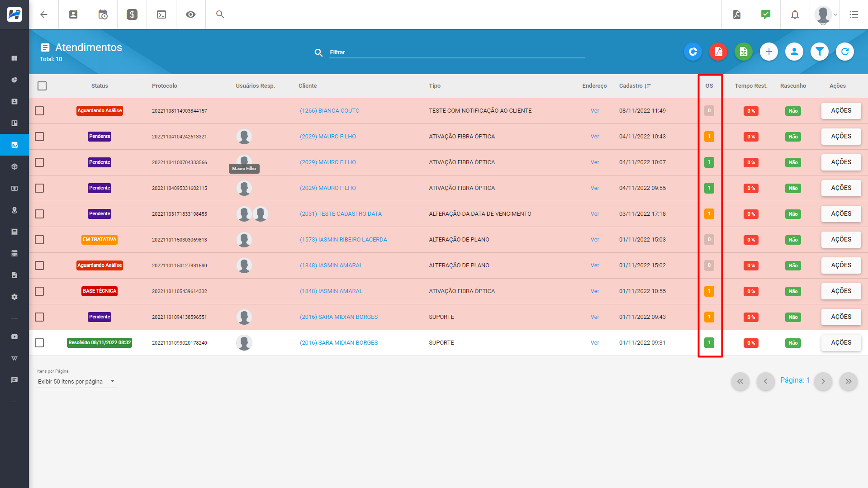Add a new atendimento with the plus button

click(769, 52)
